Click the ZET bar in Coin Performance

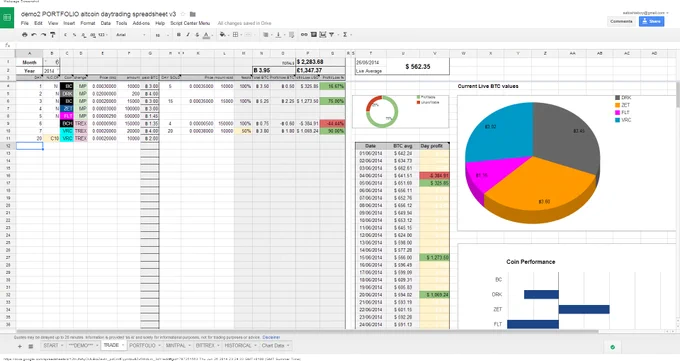584,309
